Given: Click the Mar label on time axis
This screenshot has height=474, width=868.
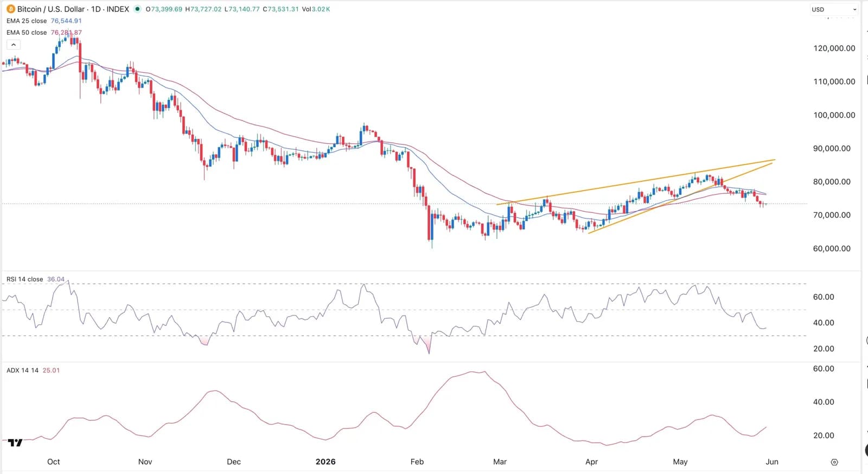Looking at the screenshot, I should 500,462.
